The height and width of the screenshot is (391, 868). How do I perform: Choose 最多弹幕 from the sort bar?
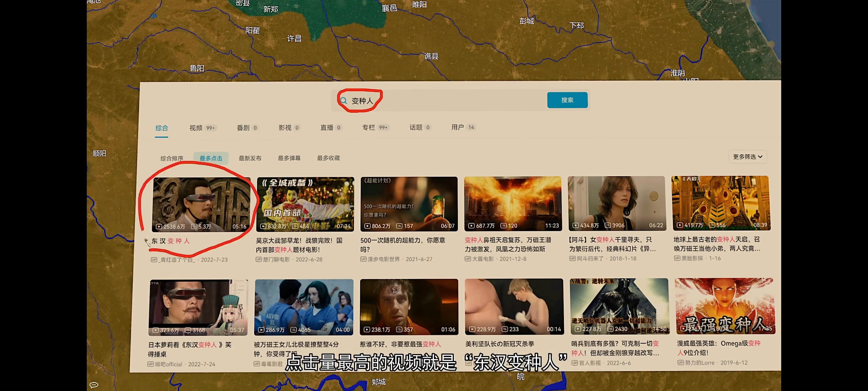click(x=290, y=158)
